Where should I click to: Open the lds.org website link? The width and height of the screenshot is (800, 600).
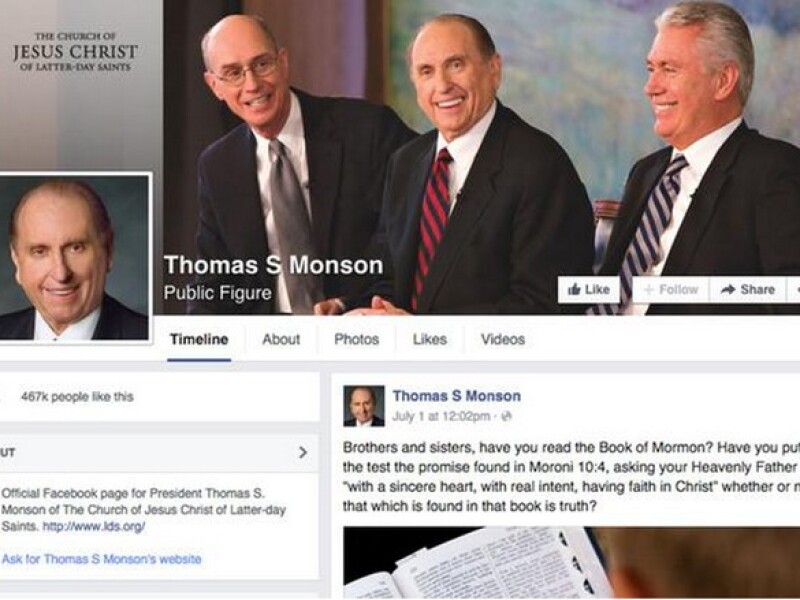pyautogui.click(x=93, y=527)
